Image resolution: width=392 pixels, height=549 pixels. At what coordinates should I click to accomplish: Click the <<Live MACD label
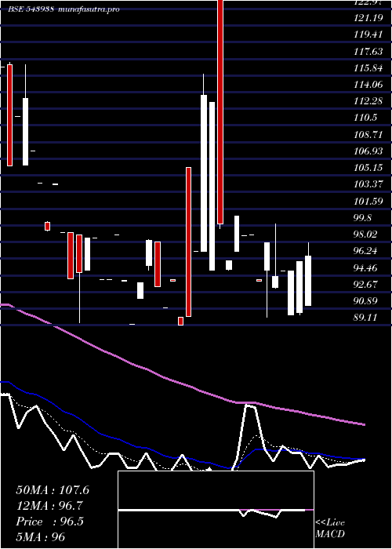(330, 529)
